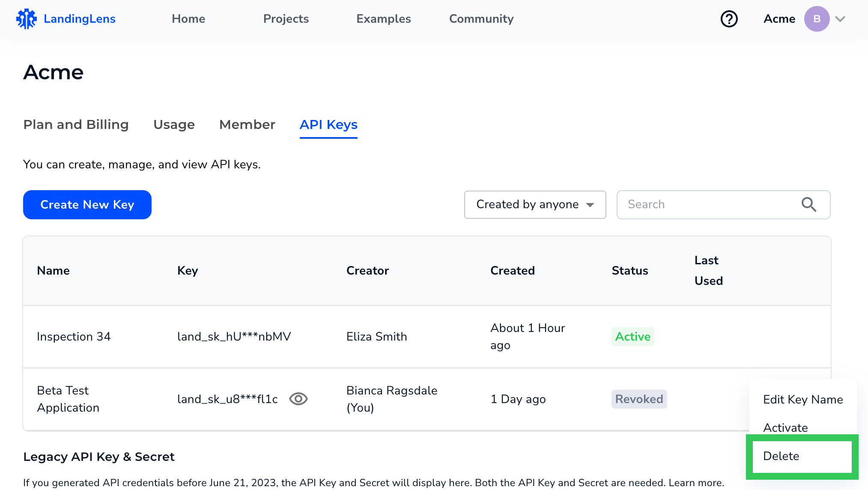Navigate to Projects in the top nav

(286, 19)
